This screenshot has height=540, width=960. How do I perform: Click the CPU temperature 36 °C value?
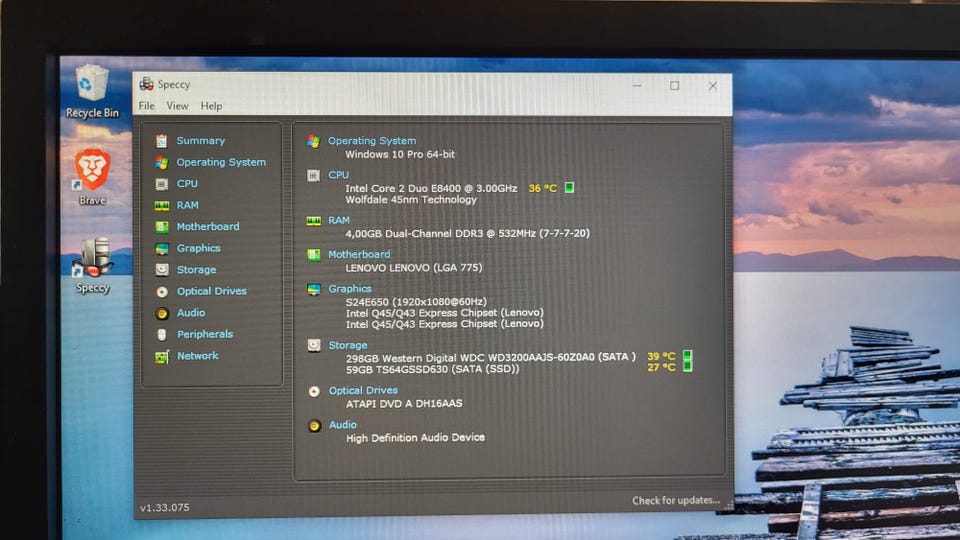point(543,189)
